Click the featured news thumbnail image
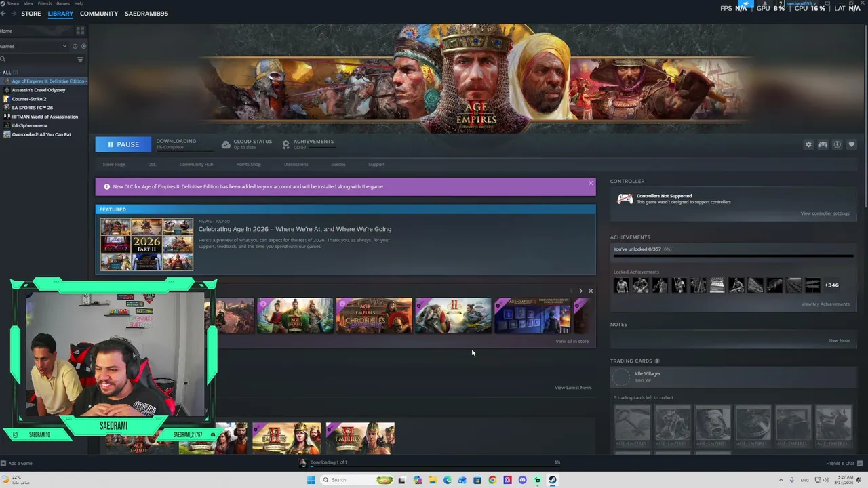This screenshot has width=868, height=488. 146,244
